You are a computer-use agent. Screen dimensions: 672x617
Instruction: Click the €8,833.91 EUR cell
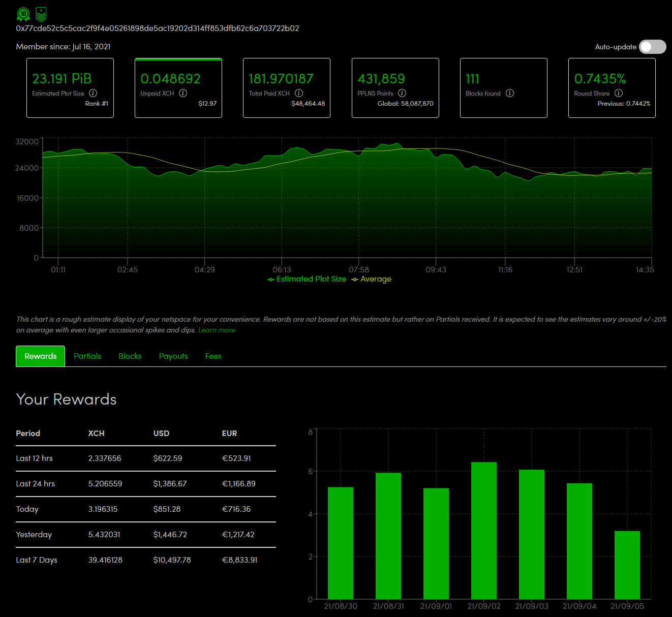click(240, 560)
